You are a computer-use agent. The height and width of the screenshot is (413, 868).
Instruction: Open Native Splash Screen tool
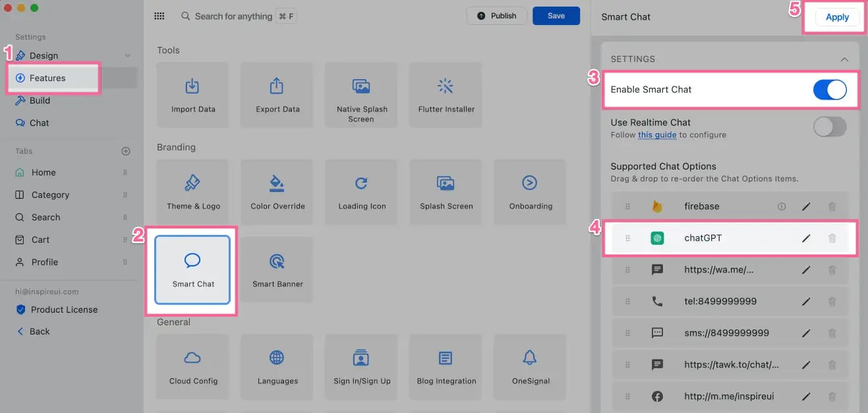[361, 95]
